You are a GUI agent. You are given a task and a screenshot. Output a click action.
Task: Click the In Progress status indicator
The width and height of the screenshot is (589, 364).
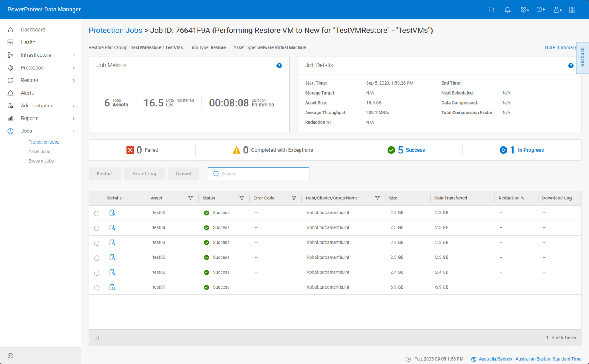click(x=522, y=150)
